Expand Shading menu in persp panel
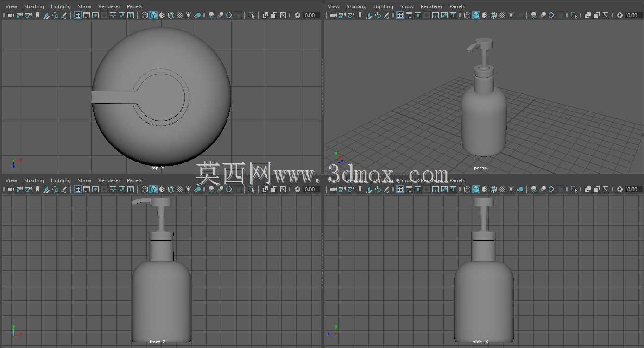Viewport: 644px width, 348px height. pyautogui.click(x=356, y=6)
